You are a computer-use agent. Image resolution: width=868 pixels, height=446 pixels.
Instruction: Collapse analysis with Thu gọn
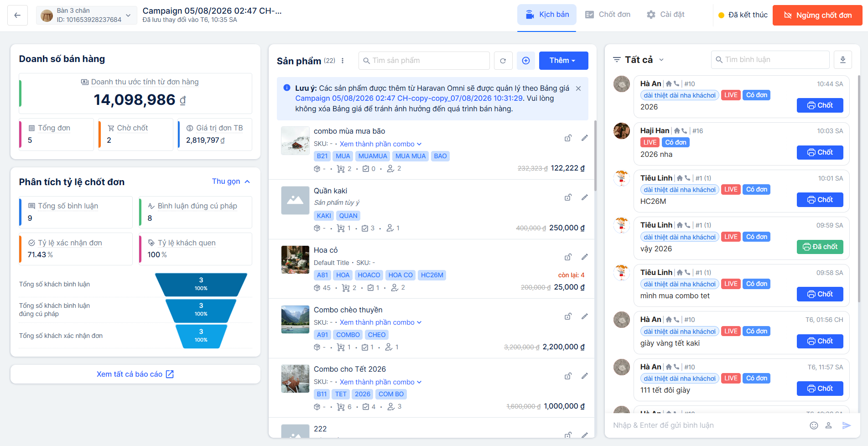click(x=231, y=182)
